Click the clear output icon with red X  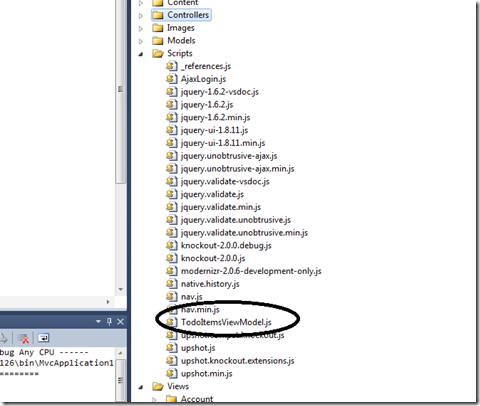(x=23, y=338)
